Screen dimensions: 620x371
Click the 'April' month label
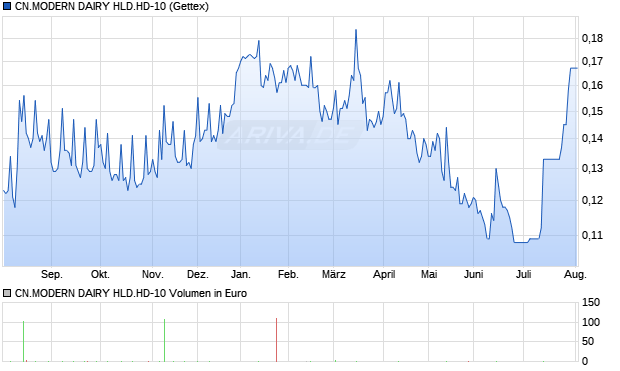(x=384, y=274)
